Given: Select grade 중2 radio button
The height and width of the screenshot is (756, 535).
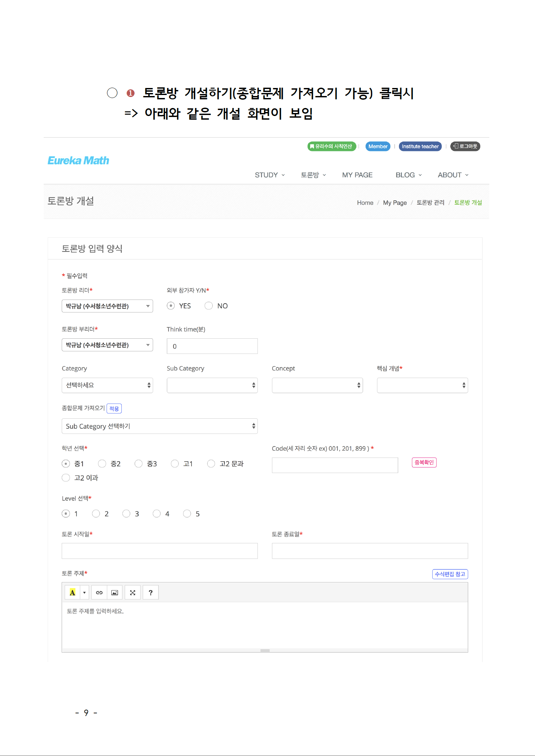Looking at the screenshot, I should [x=102, y=464].
